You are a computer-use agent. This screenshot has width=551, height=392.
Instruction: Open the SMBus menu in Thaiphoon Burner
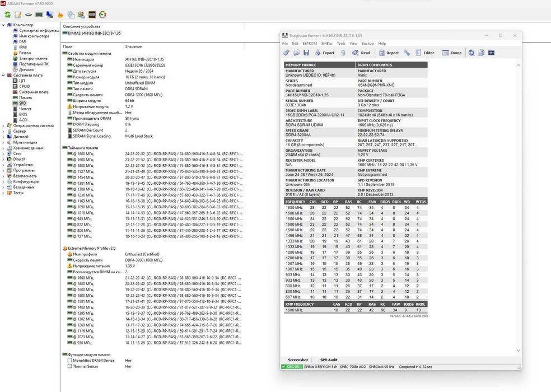(x=327, y=44)
